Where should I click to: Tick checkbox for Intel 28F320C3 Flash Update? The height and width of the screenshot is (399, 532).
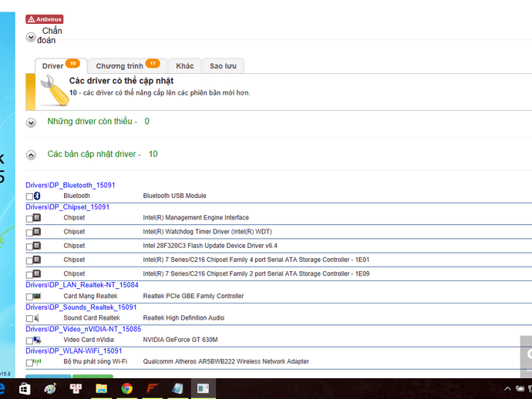pos(29,246)
